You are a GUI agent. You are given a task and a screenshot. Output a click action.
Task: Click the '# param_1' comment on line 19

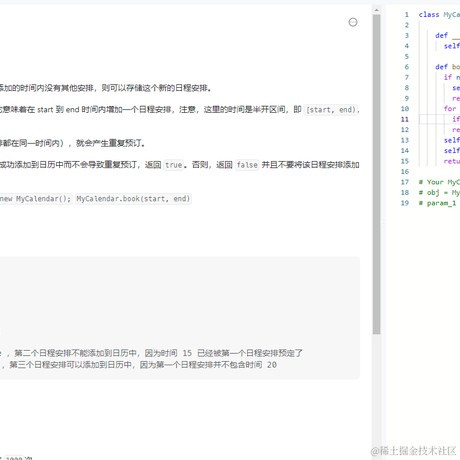click(437, 203)
